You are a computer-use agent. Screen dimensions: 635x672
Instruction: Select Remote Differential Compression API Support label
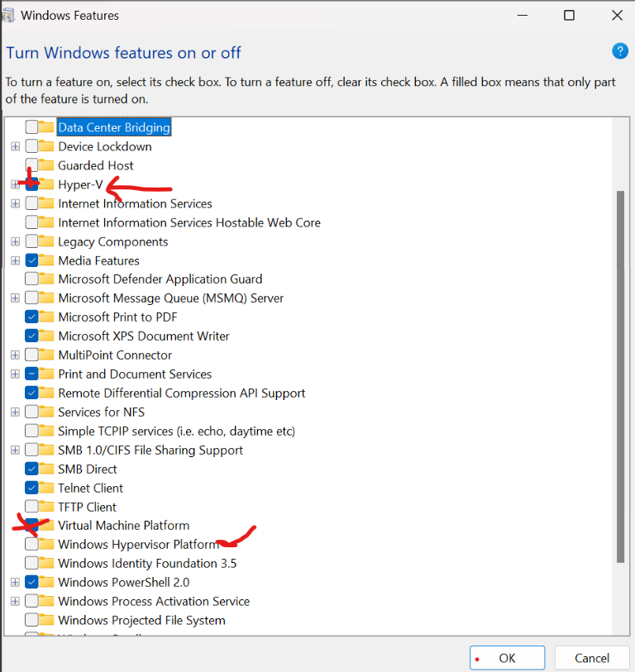tap(181, 393)
